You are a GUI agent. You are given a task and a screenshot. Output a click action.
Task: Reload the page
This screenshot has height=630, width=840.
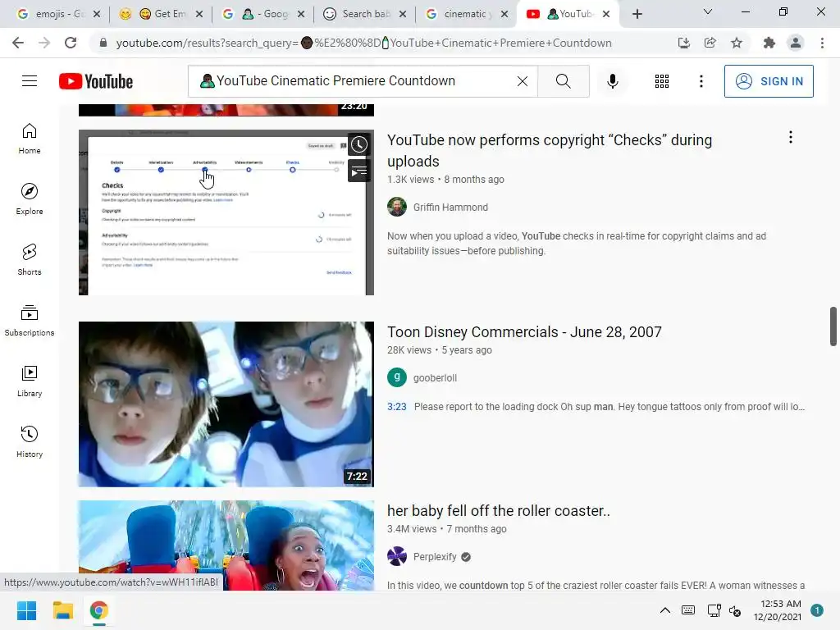pyautogui.click(x=71, y=43)
